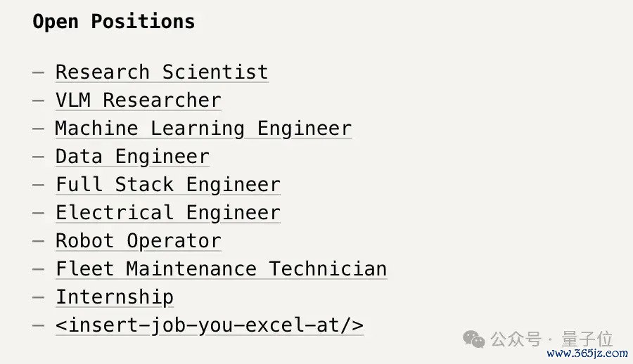Click the dash bullet before Fleet Maintenance Technician
Image resolution: width=633 pixels, height=364 pixels.
39,269
